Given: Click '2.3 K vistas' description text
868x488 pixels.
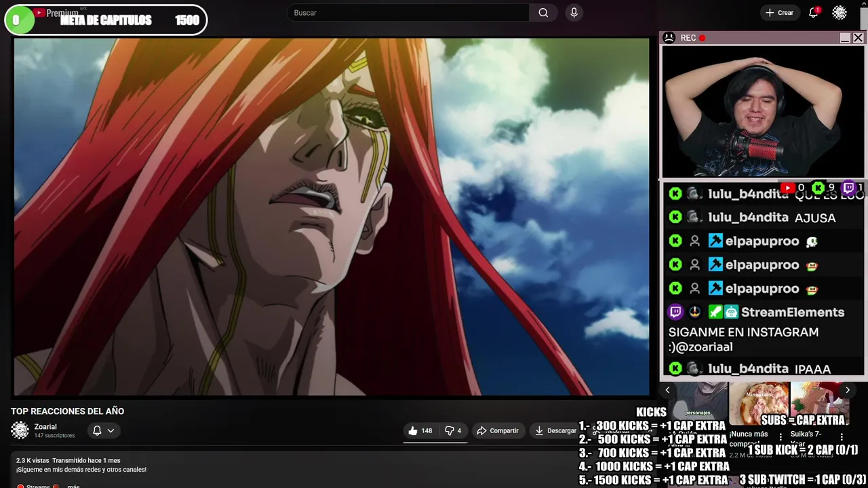Looking at the screenshot, I should point(33,461).
